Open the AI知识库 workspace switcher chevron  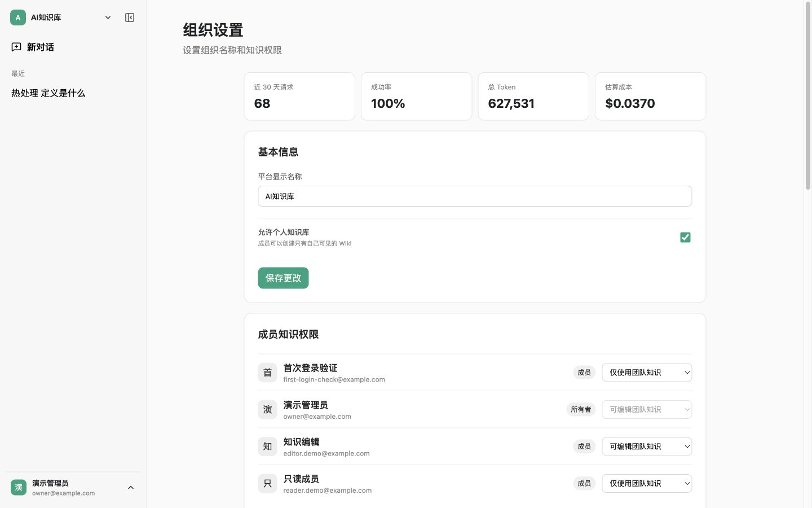click(108, 17)
